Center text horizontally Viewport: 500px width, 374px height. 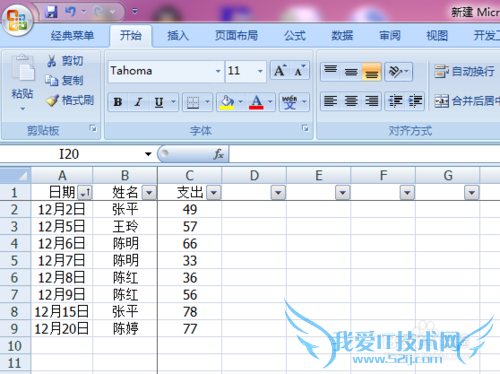(x=351, y=101)
